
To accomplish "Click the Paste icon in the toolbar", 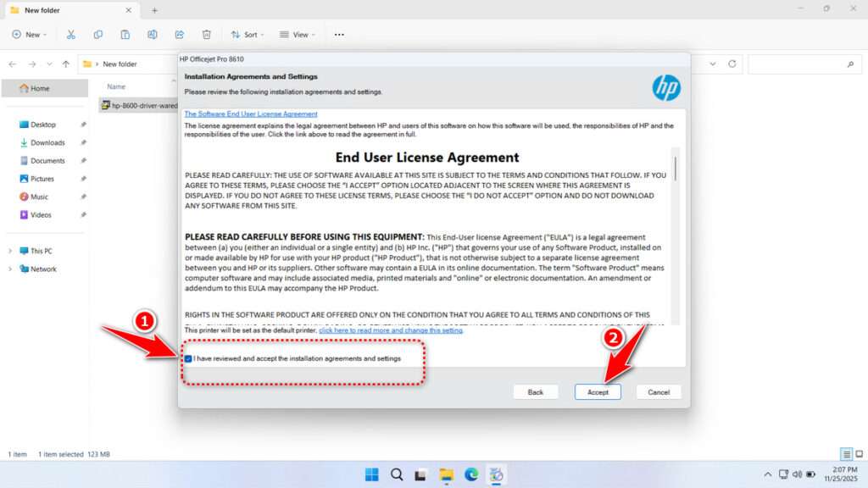I will [x=125, y=34].
